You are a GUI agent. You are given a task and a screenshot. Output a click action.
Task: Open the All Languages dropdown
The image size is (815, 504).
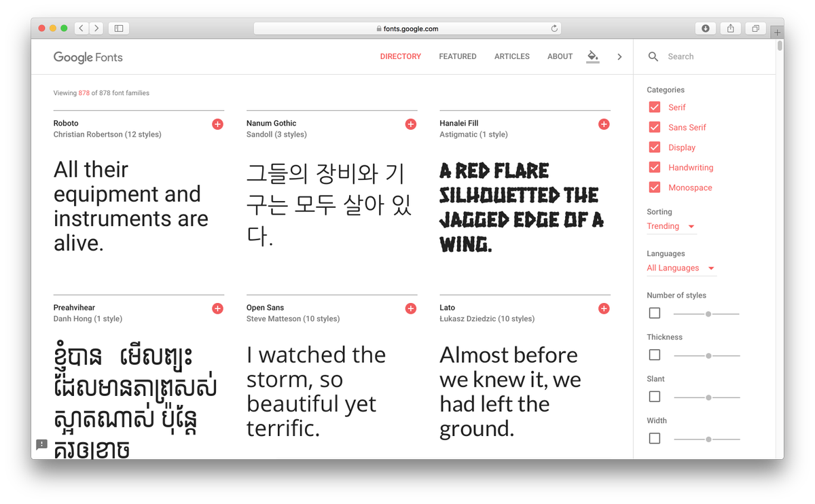681,268
